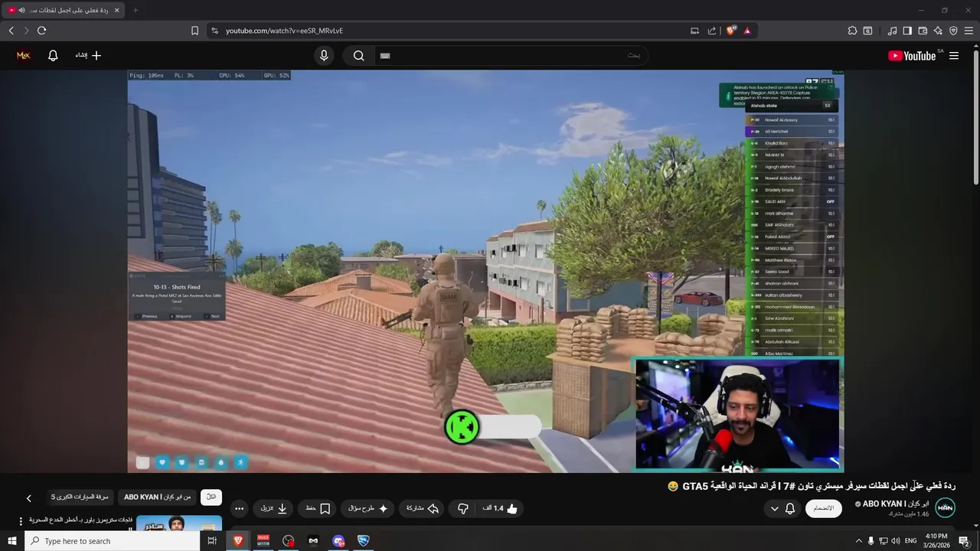Screen dimensions: 980x551
Task: Open the browser main menu
Action: [969, 31]
